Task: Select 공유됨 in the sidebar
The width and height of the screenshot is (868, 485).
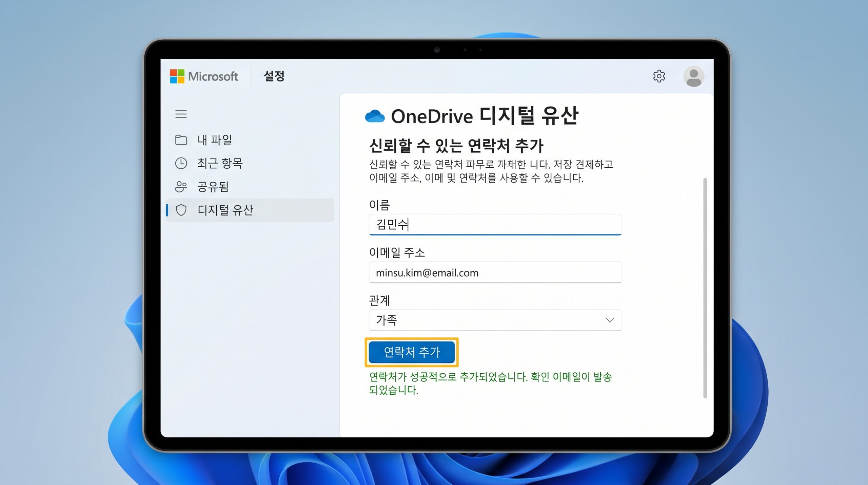Action: pos(250,187)
